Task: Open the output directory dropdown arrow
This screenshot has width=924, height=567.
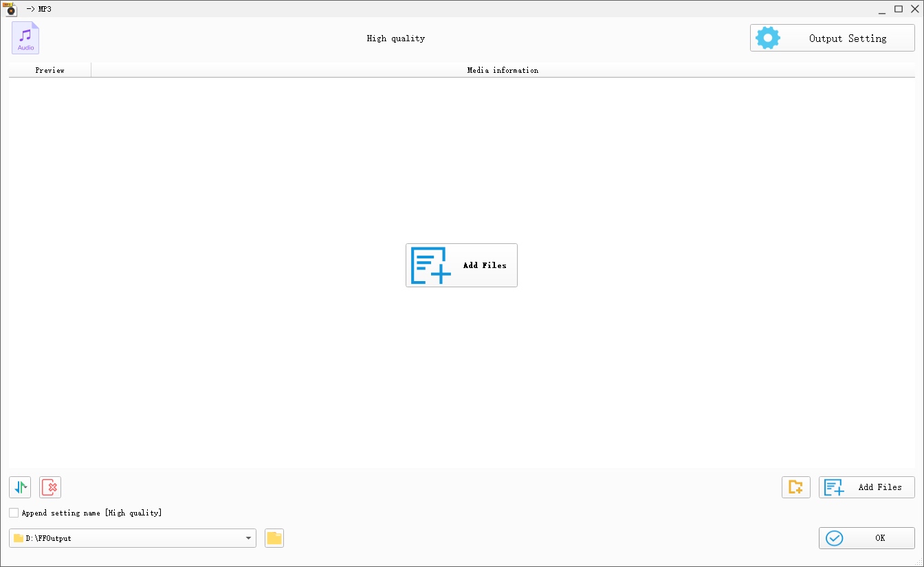Action: [x=247, y=538]
